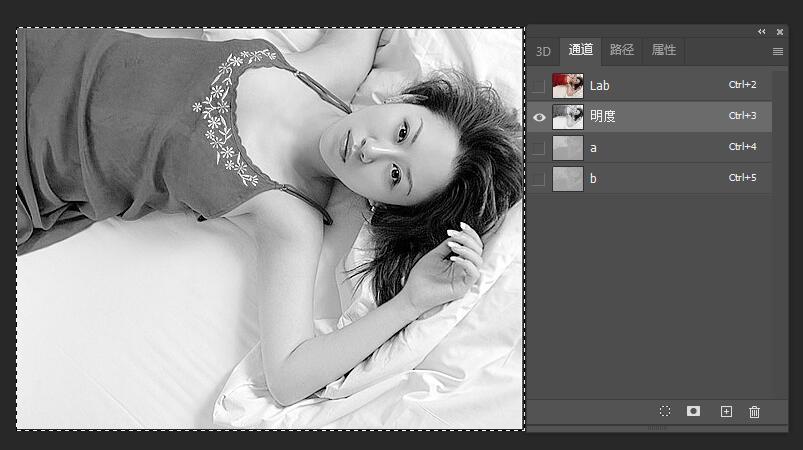
Task: Switch to the 3D tab
Action: click(543, 52)
